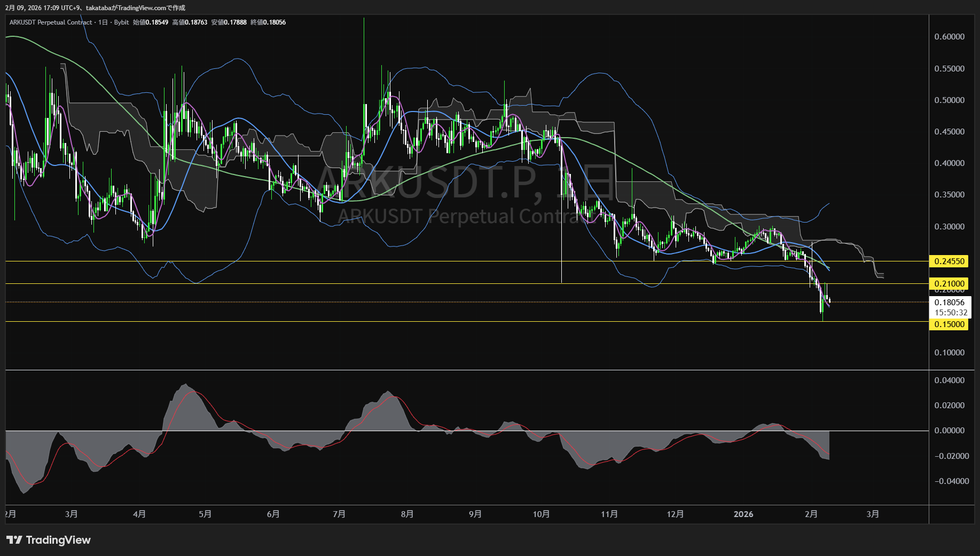Click the 安値 0.17888 low value
Viewport: 980px width, 556px height.
(229, 22)
